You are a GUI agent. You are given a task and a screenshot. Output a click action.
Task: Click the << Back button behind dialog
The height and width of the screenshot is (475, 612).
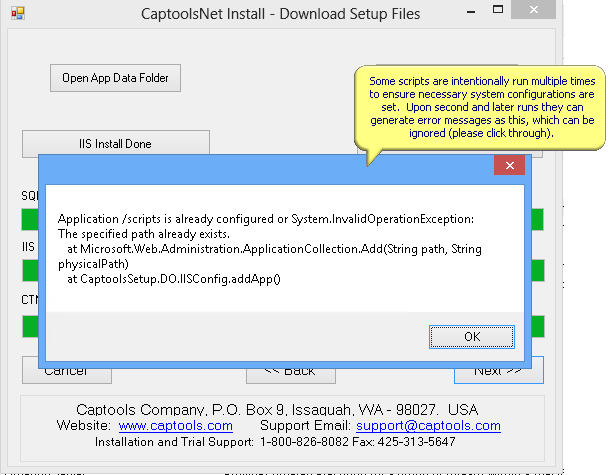coord(291,376)
